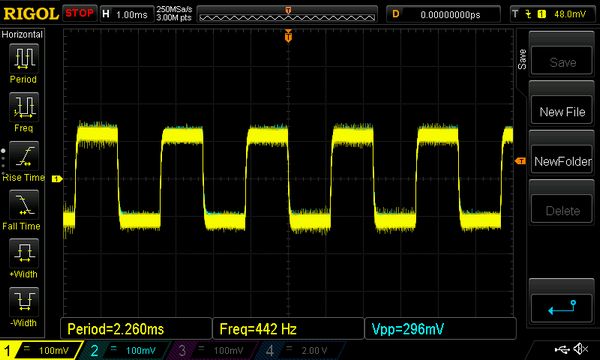The width and height of the screenshot is (600, 360).
Task: Toggle the muted speaker sound icon
Action: point(581,349)
